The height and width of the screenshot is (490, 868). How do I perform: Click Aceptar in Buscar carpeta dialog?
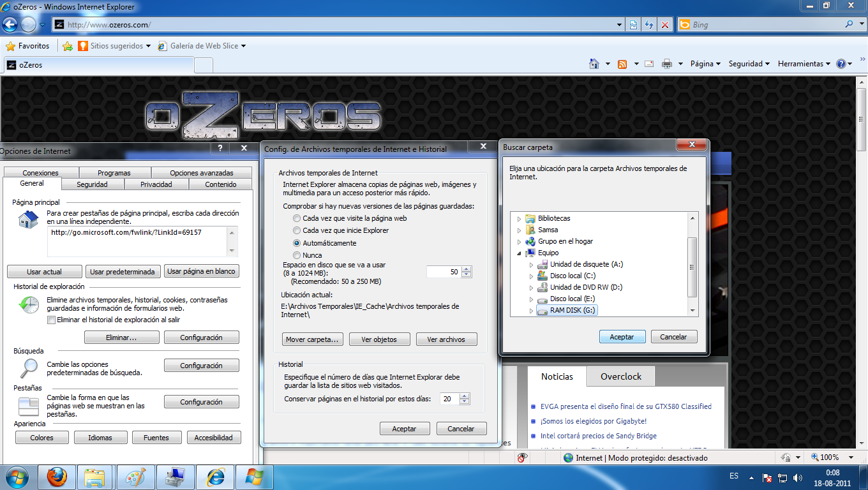click(622, 337)
